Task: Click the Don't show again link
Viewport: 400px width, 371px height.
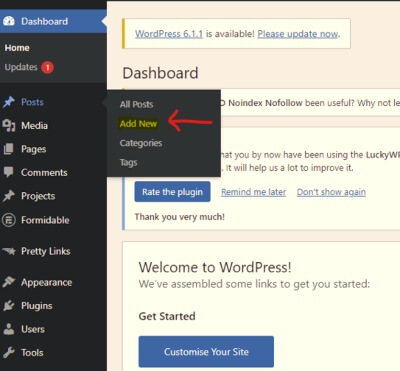Action: coord(331,192)
